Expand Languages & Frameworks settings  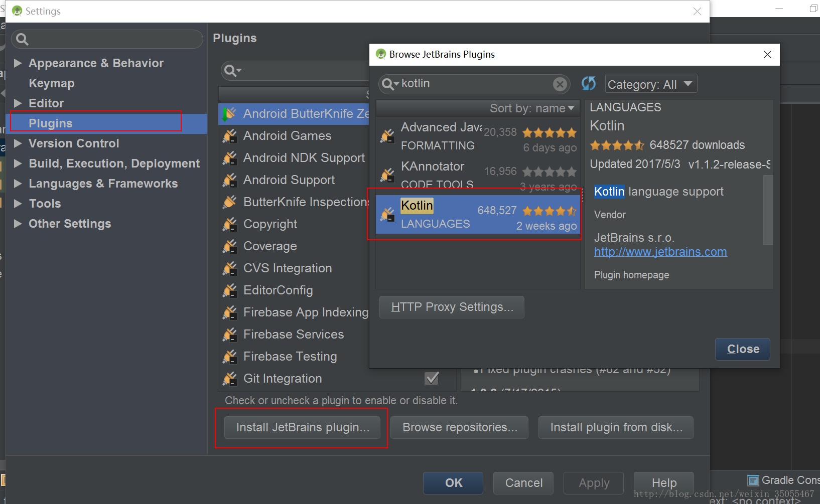tap(18, 184)
